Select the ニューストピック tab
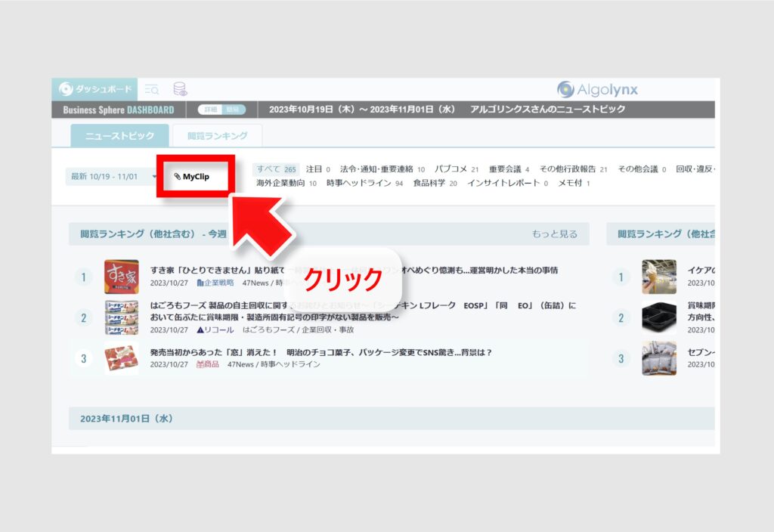The height and width of the screenshot is (532, 774). coord(119,136)
